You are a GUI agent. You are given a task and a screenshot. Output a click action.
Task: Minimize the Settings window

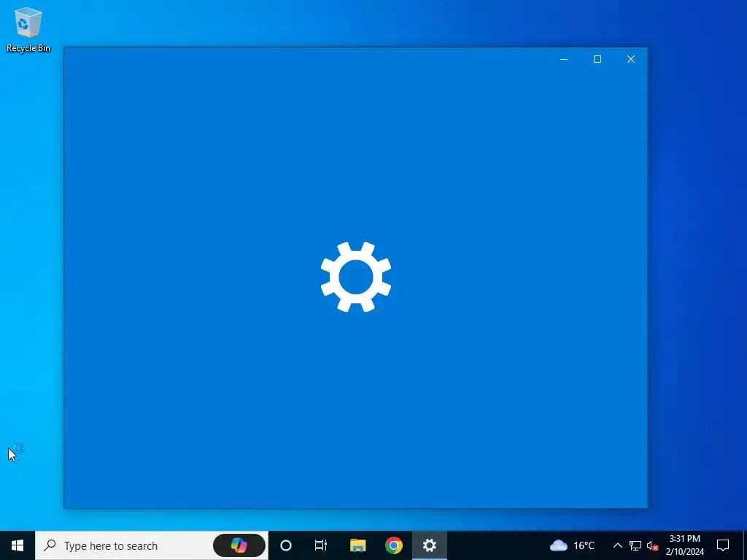(564, 59)
